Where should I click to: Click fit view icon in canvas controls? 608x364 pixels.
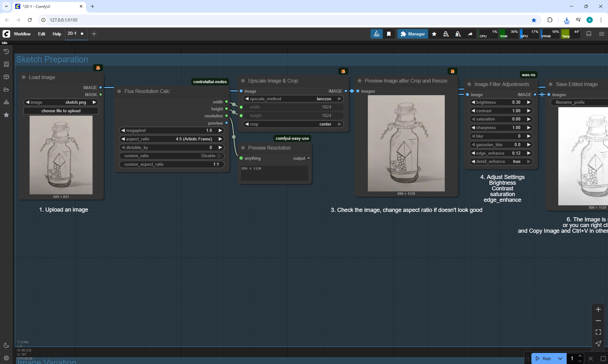coord(598,332)
